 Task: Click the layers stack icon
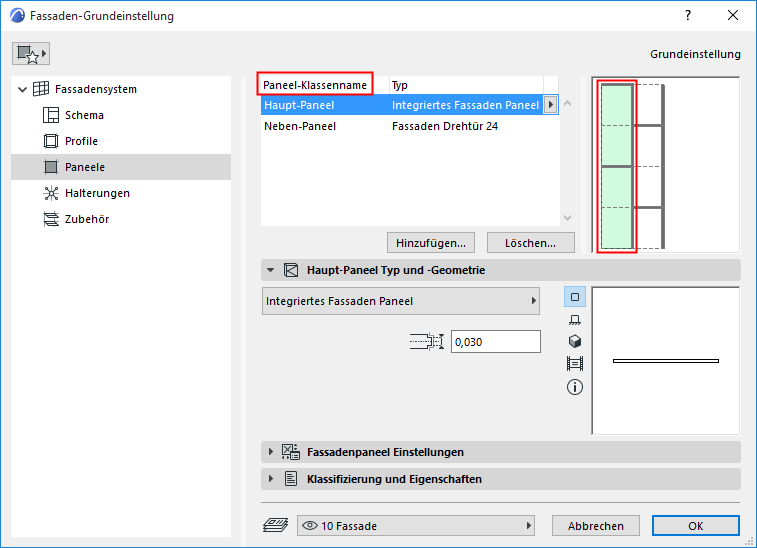(276, 525)
